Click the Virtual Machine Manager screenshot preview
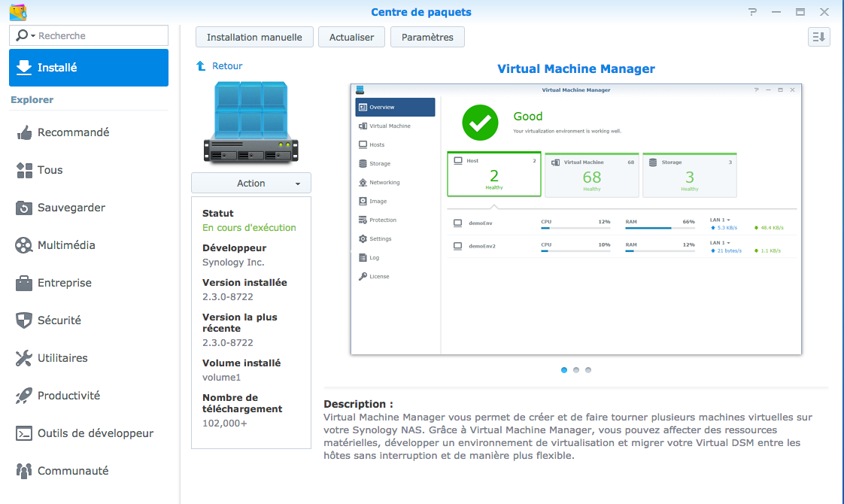The height and width of the screenshot is (504, 844). (x=576, y=219)
